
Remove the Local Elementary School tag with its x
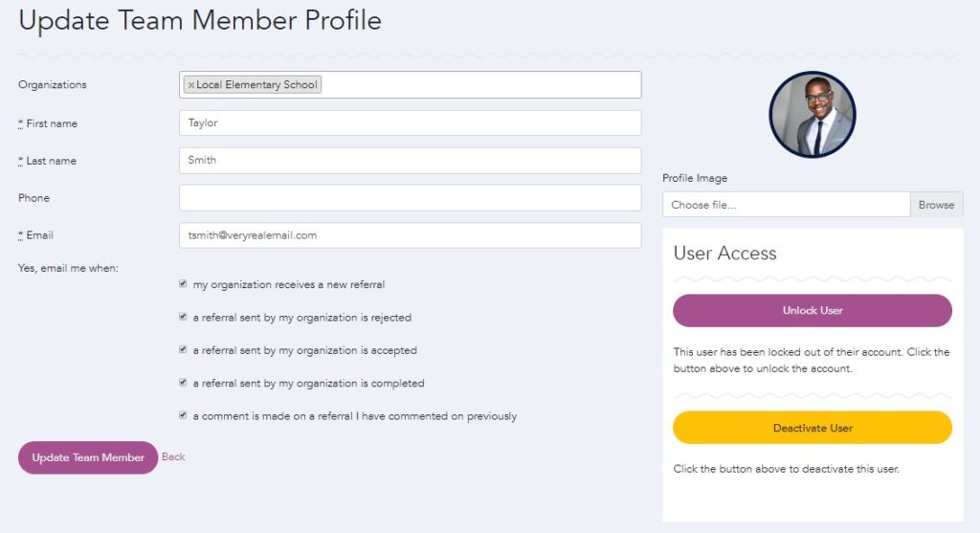pos(190,85)
